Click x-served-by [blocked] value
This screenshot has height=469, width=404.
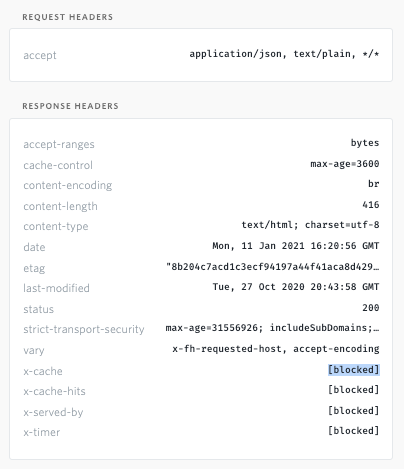coord(354,411)
